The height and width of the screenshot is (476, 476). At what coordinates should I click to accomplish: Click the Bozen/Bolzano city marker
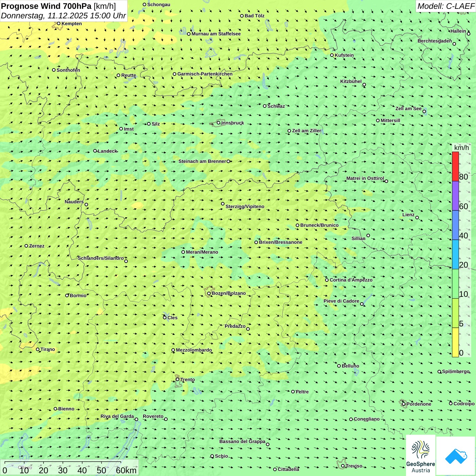209,293
